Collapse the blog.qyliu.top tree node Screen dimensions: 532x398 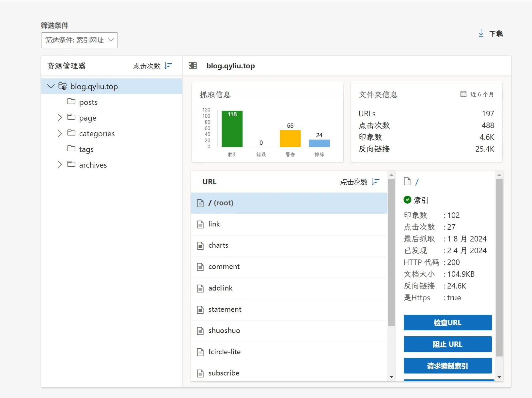point(51,86)
